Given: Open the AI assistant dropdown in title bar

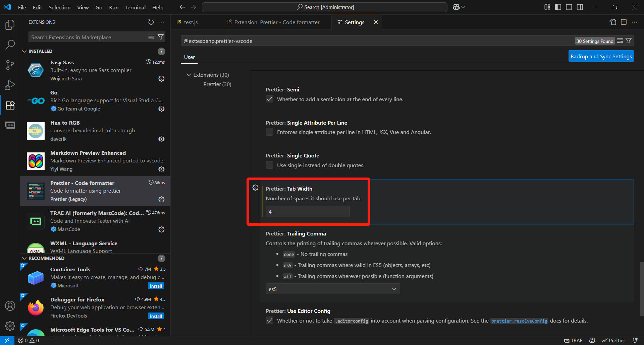Looking at the screenshot, I should (x=459, y=7).
